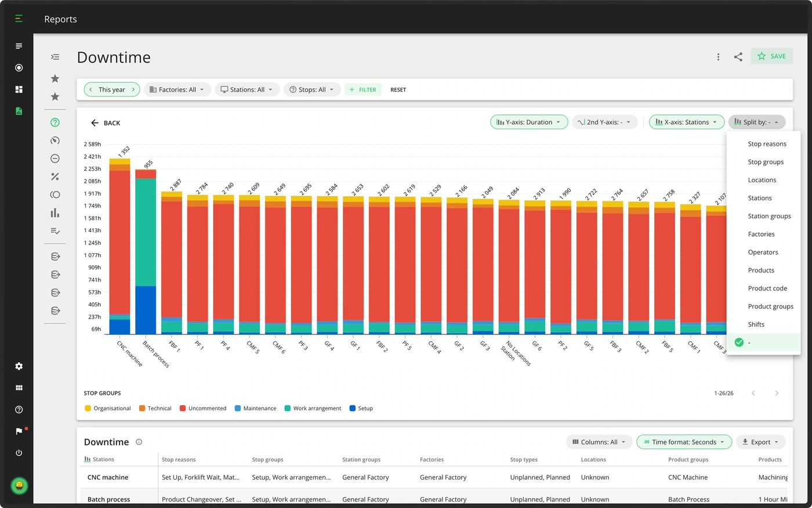Open the dashboard tiles icon in left navigation
812x508 pixels.
tap(19, 89)
